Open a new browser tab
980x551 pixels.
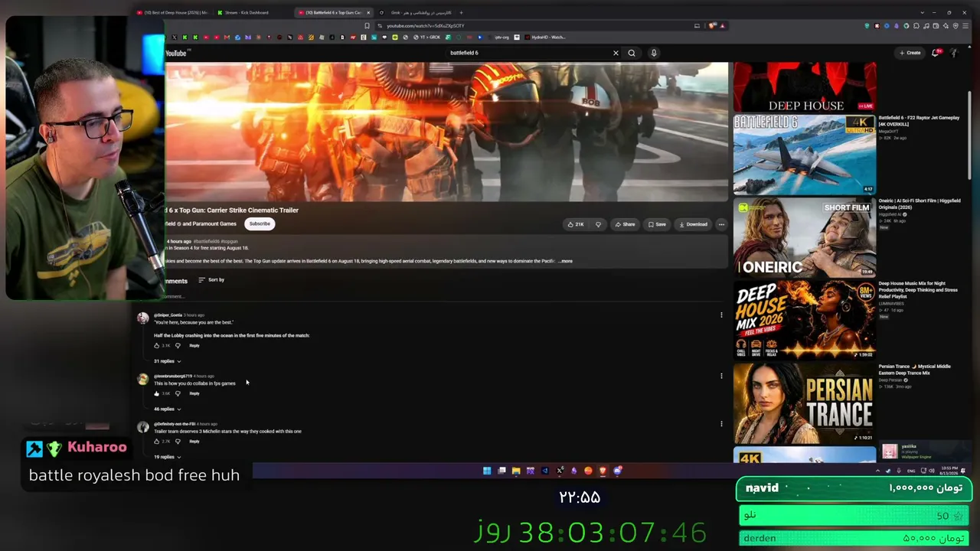pyautogui.click(x=461, y=12)
